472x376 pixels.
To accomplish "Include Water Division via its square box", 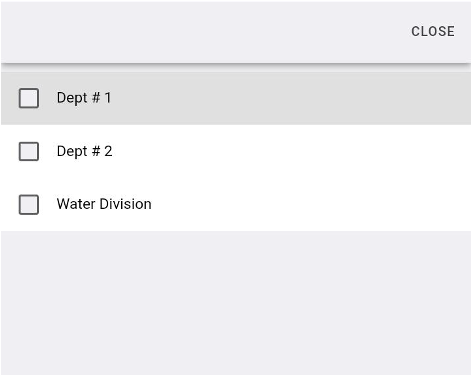I will (x=29, y=205).
